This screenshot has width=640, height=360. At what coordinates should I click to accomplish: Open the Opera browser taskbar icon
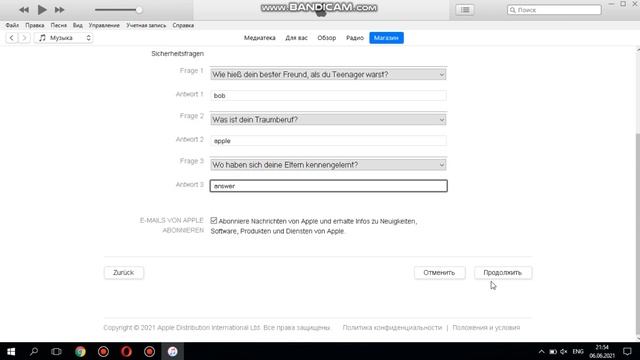click(x=126, y=351)
